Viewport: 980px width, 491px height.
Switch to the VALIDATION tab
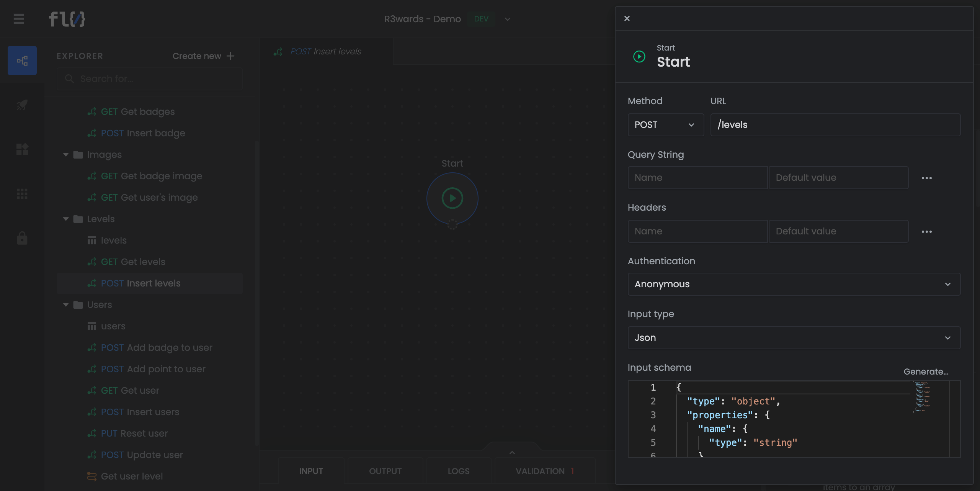pos(545,471)
